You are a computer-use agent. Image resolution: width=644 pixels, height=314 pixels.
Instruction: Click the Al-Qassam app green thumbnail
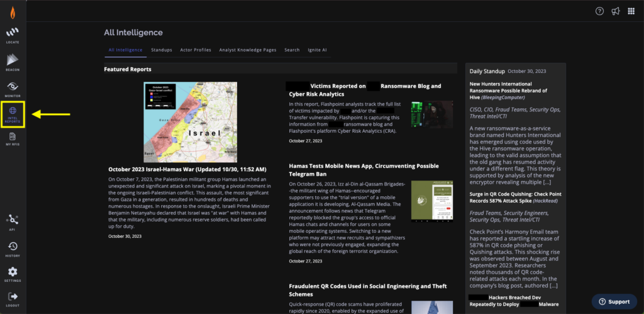[x=432, y=201]
